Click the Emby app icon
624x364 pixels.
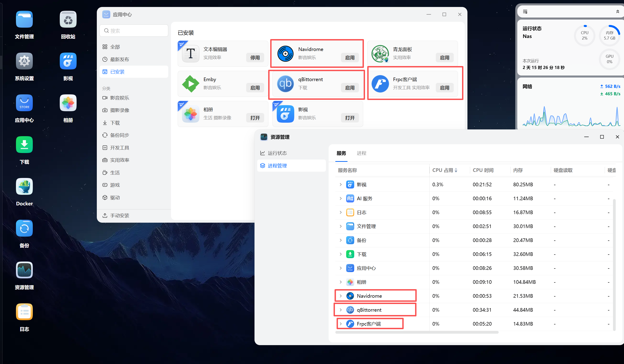click(x=190, y=84)
